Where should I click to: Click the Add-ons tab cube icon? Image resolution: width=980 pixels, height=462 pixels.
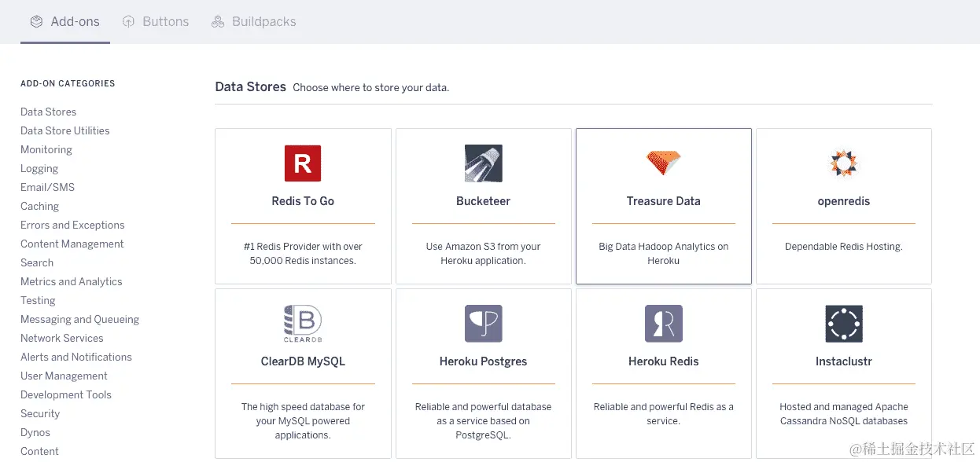tap(36, 22)
